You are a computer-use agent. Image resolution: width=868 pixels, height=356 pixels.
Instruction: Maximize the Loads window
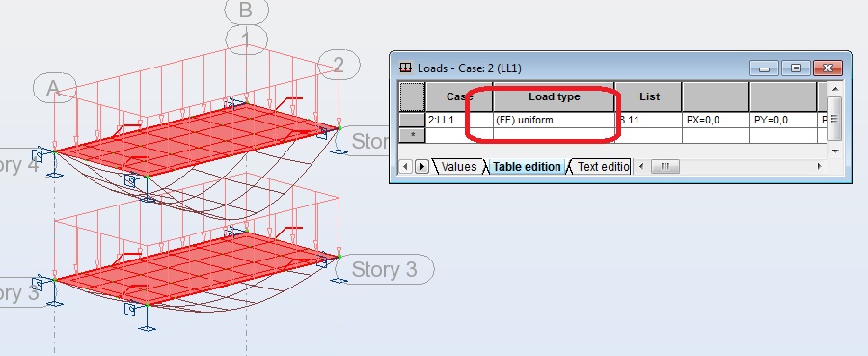point(796,68)
